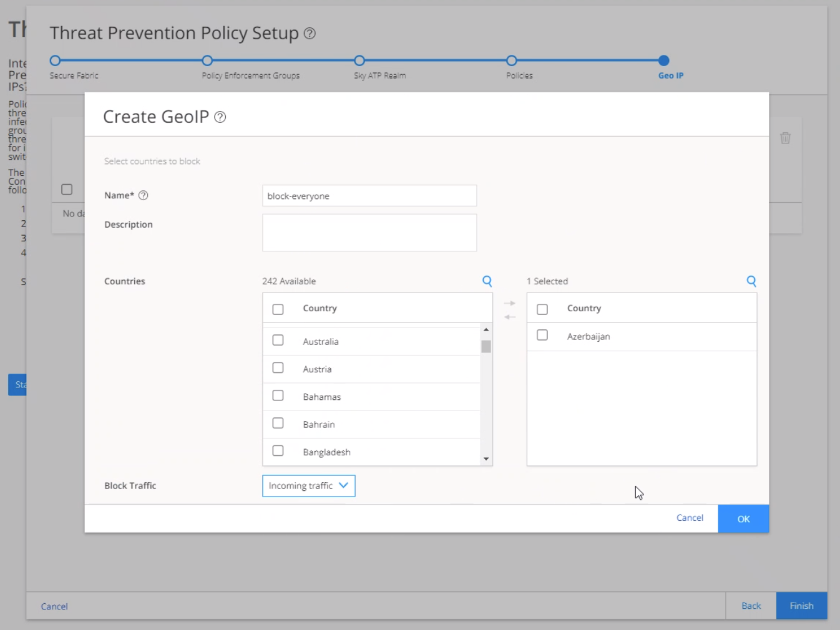
Task: Open the Block Traffic dropdown
Action: [x=309, y=486]
